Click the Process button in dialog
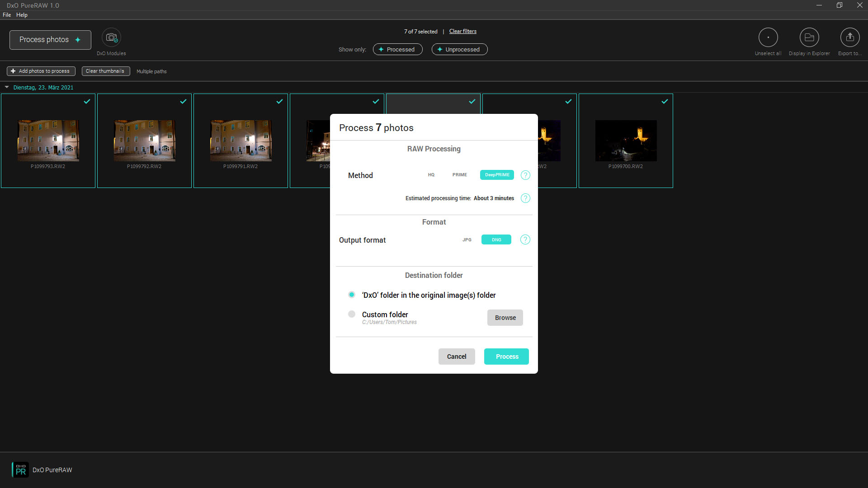Image resolution: width=868 pixels, height=488 pixels. (506, 357)
